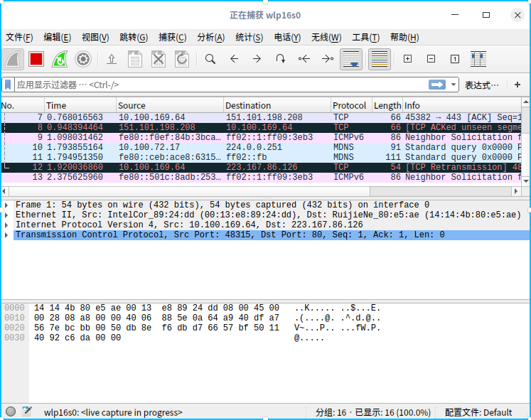Add a filter button with plus
The height and width of the screenshot is (420, 531).
(517, 85)
